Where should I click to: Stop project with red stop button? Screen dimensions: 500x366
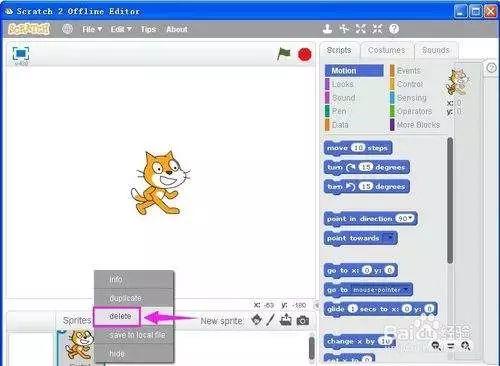pyautogui.click(x=304, y=54)
